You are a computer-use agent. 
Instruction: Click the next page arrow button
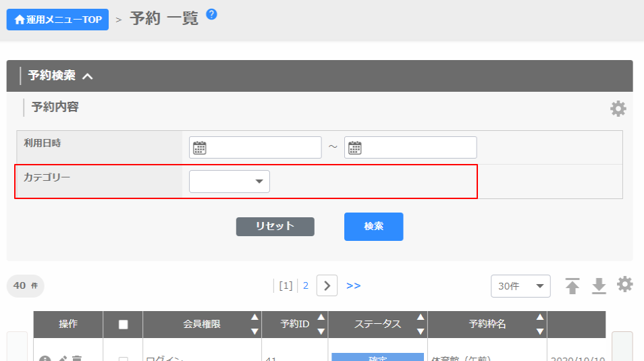[327, 285]
